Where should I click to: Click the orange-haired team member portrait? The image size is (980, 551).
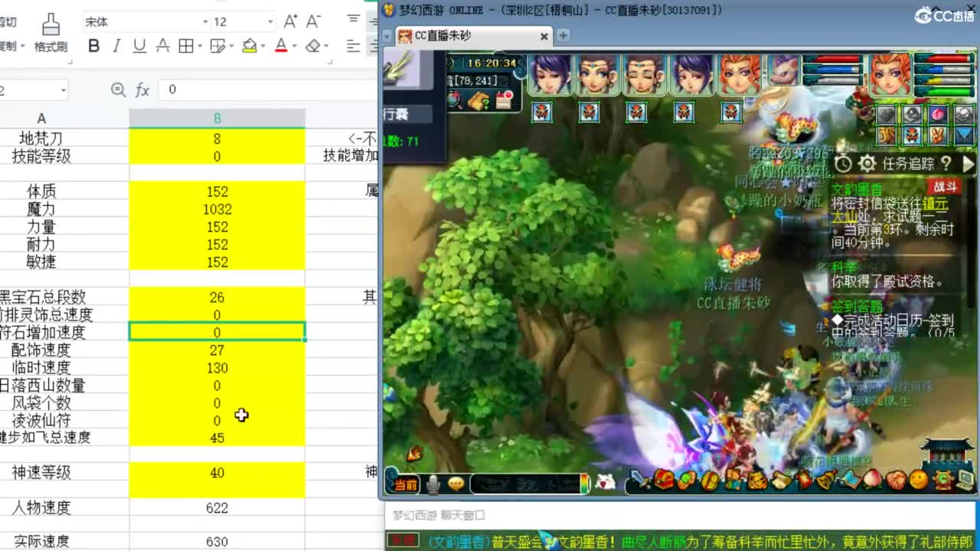coord(740,73)
